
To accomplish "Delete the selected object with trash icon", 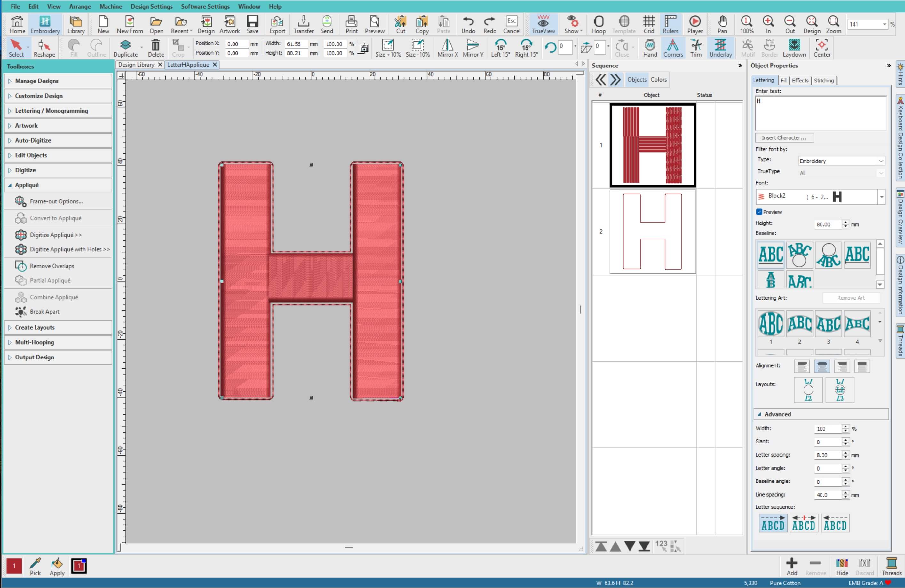I will coord(155,48).
